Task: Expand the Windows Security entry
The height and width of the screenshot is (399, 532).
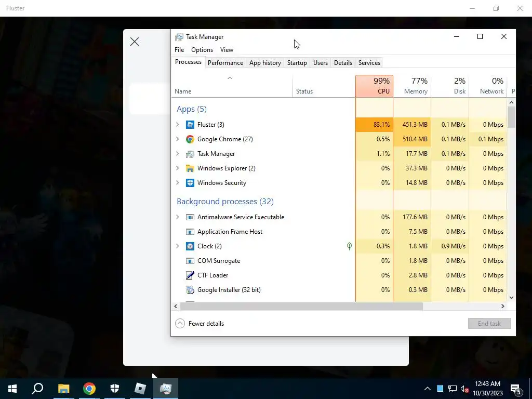Action: (x=178, y=183)
